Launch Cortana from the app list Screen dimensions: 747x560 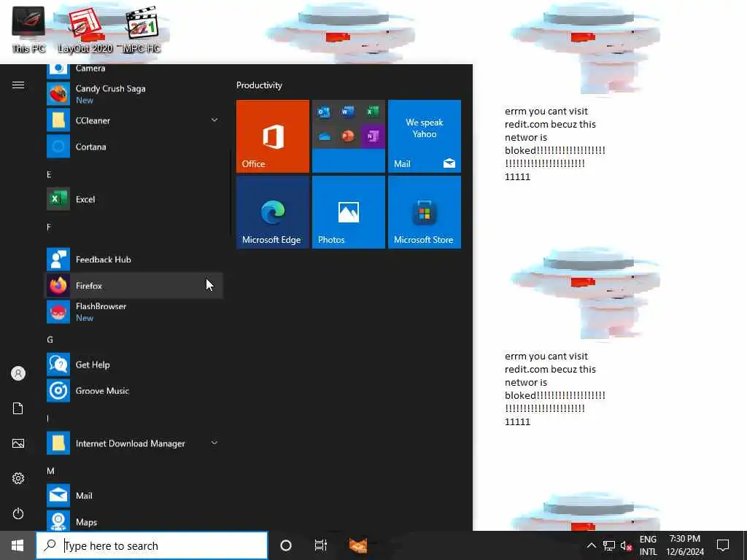pos(134,147)
